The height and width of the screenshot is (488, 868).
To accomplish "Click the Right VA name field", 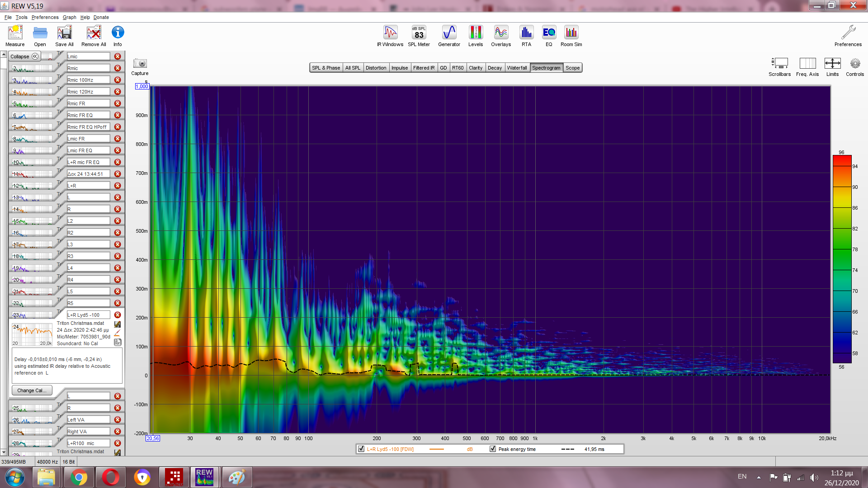I will click(x=88, y=432).
